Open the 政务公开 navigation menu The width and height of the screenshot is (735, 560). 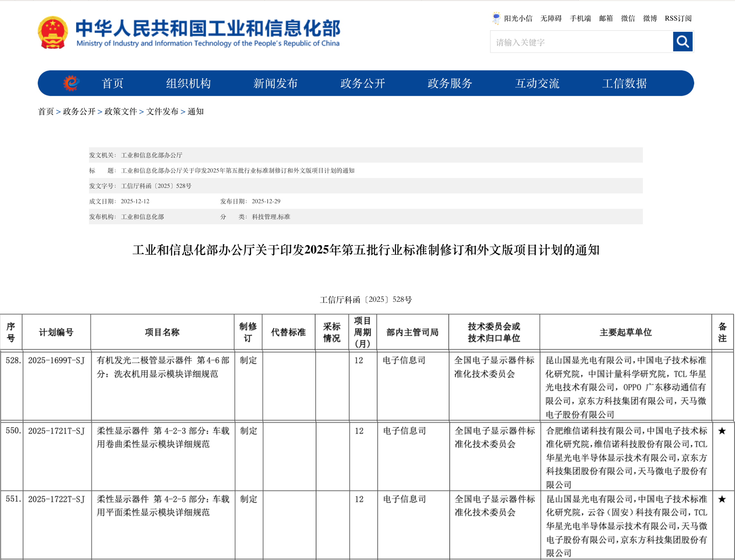point(362,83)
